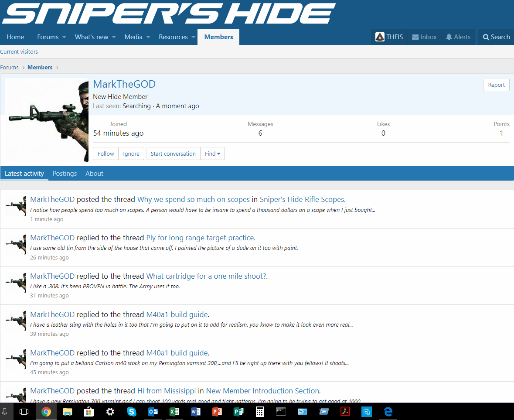The image size is (514, 420).
Task: Click avatar beside the one mile shoot reply
Action: pyautogui.click(x=16, y=283)
